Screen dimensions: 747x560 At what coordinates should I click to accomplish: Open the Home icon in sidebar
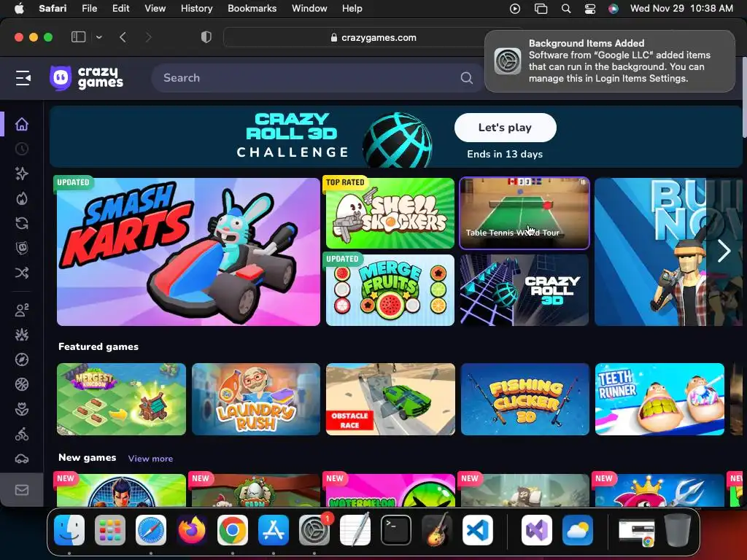(x=22, y=124)
